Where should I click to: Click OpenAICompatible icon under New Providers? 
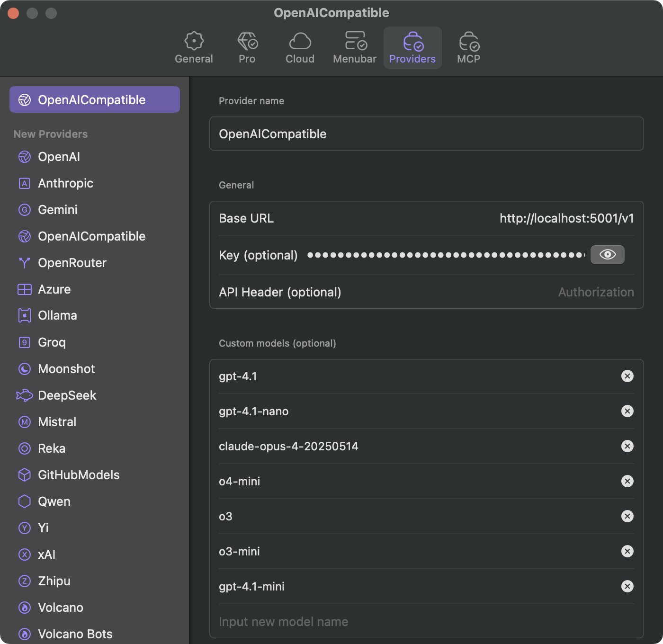[x=25, y=236]
